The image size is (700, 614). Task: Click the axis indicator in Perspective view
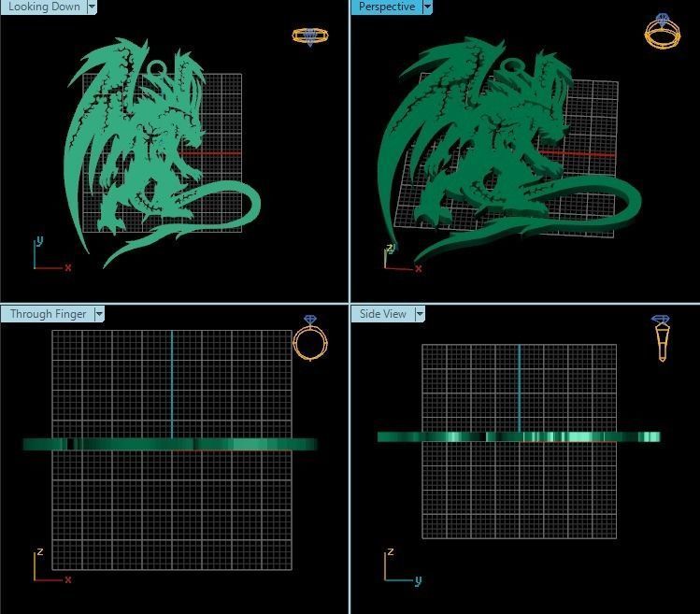(402, 258)
